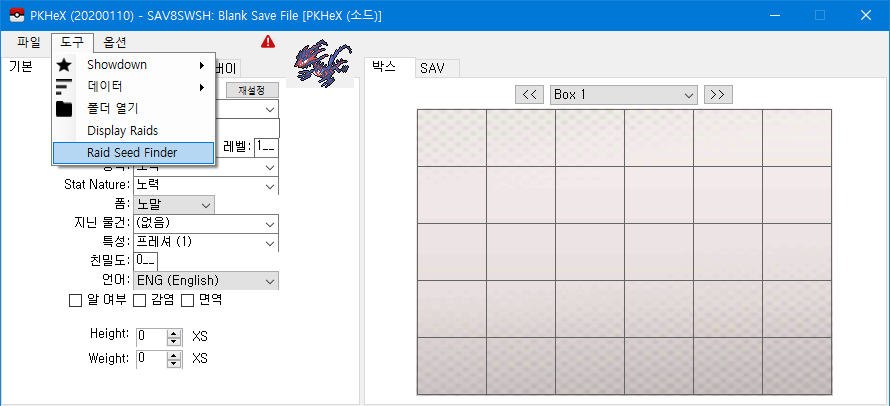Increase Weight with the up arrow
890x406 pixels.
174,354
